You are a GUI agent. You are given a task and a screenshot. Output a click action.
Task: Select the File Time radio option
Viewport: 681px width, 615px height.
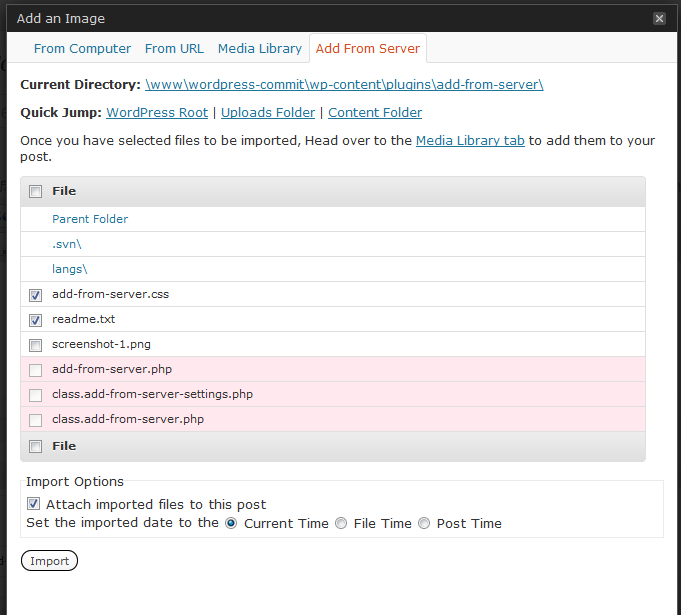(341, 523)
